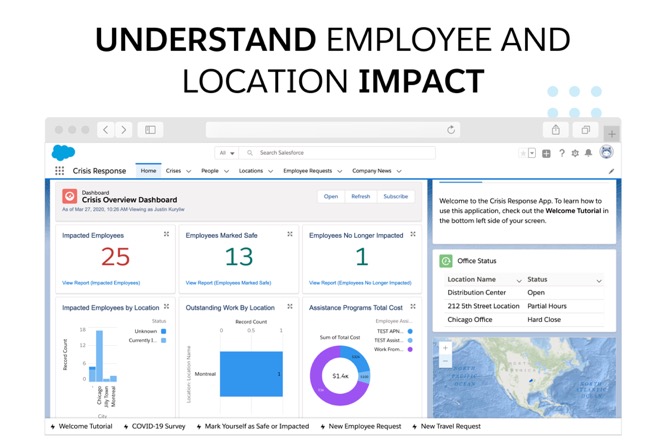Screen dimensions: 666x447
Task: Open the App Launcher grid icon
Action: tap(59, 171)
